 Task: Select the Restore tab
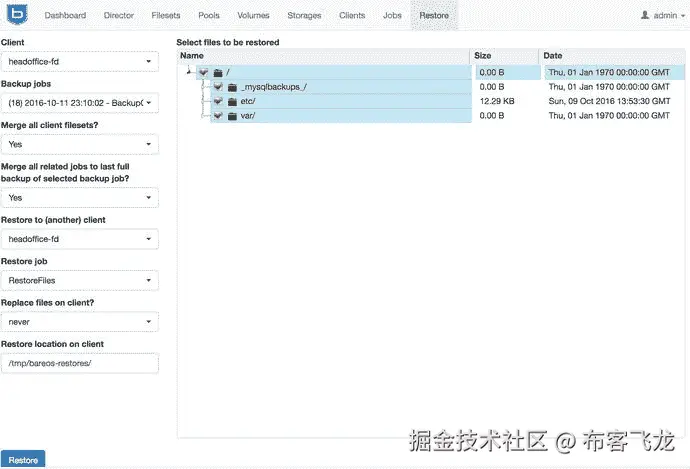coord(434,15)
